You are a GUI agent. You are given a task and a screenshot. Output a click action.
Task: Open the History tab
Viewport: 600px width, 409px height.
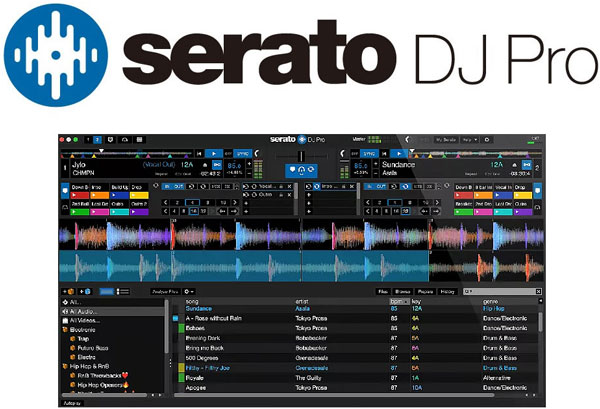[x=447, y=292]
